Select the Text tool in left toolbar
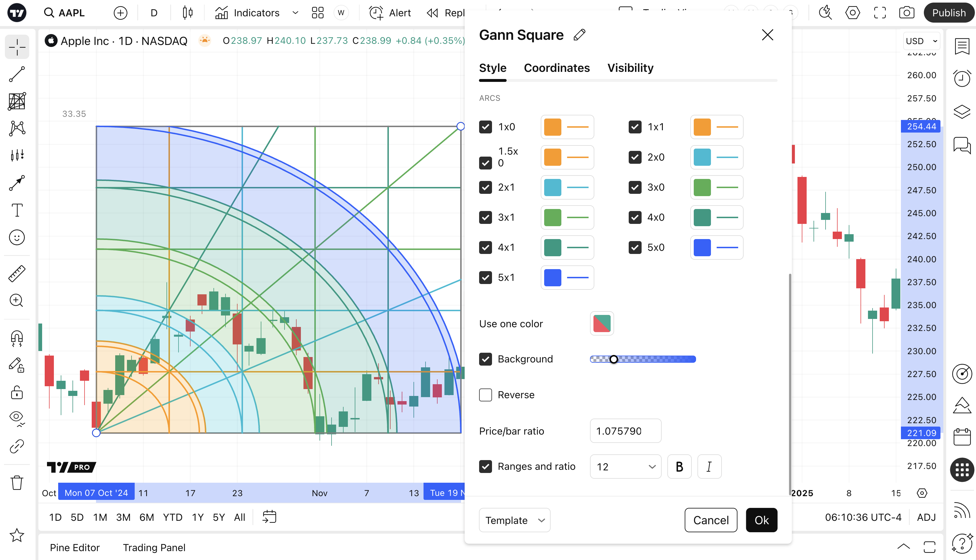The image size is (976, 560). (x=17, y=210)
